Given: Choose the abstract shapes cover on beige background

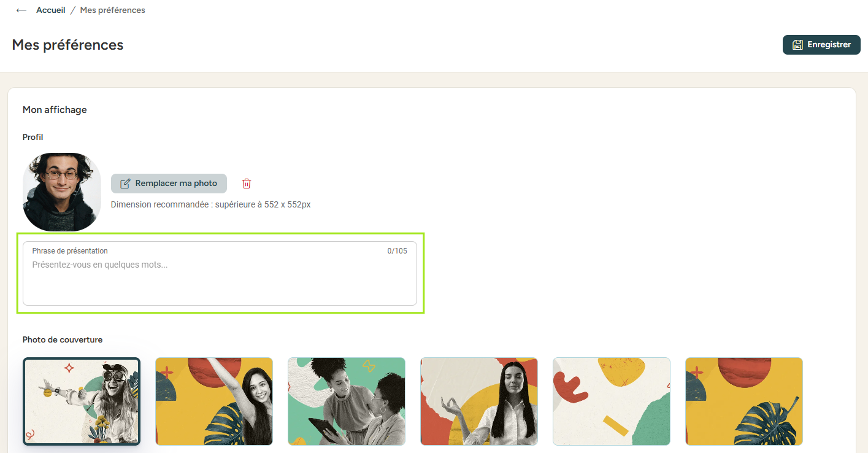Looking at the screenshot, I should tap(612, 401).
